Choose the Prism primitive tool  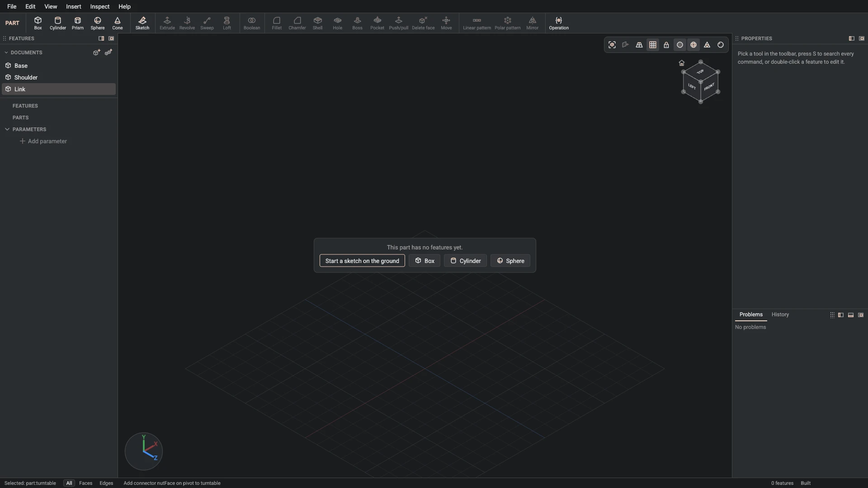(x=78, y=23)
